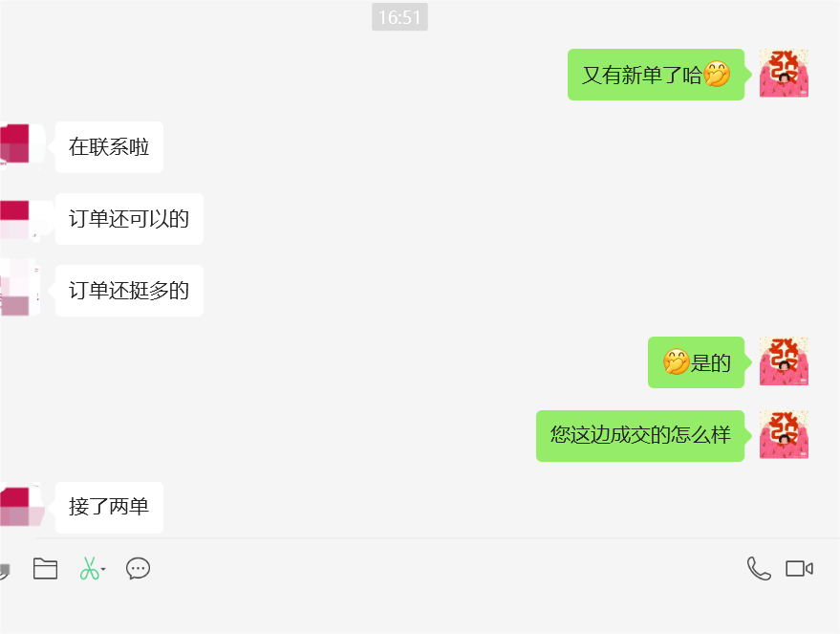
Task: Select the 在联系啦 message bubble
Action: click(x=109, y=147)
